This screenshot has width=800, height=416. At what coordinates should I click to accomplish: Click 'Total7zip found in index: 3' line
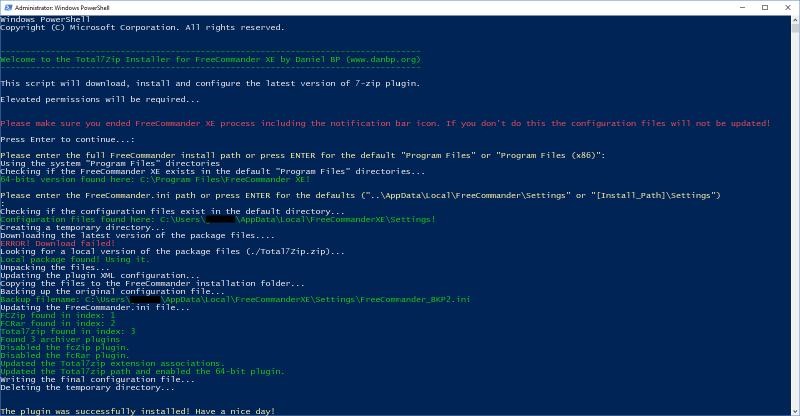coord(68,331)
